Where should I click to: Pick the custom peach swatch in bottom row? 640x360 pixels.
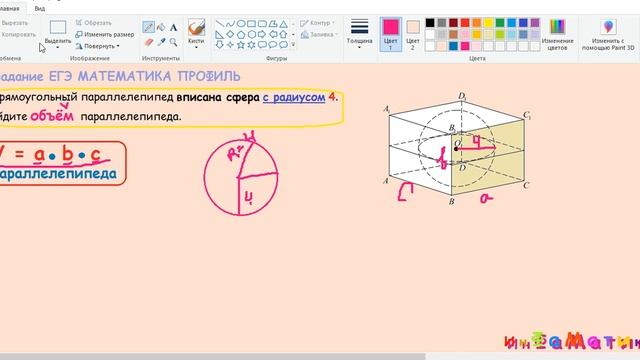click(442, 46)
